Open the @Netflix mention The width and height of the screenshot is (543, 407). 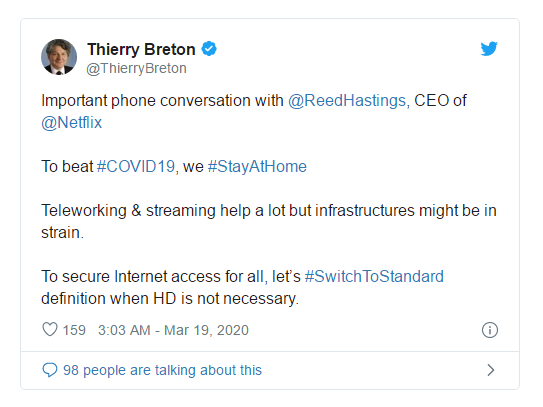[72, 123]
